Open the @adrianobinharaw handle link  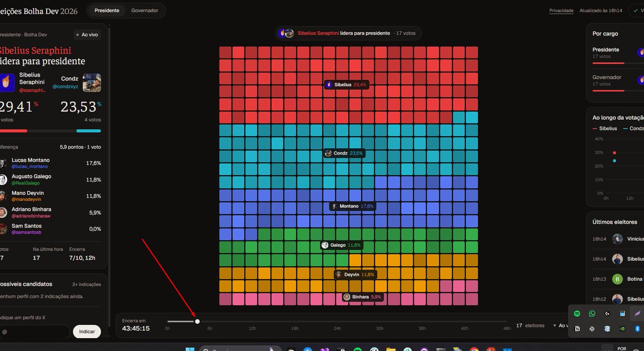pos(31,216)
